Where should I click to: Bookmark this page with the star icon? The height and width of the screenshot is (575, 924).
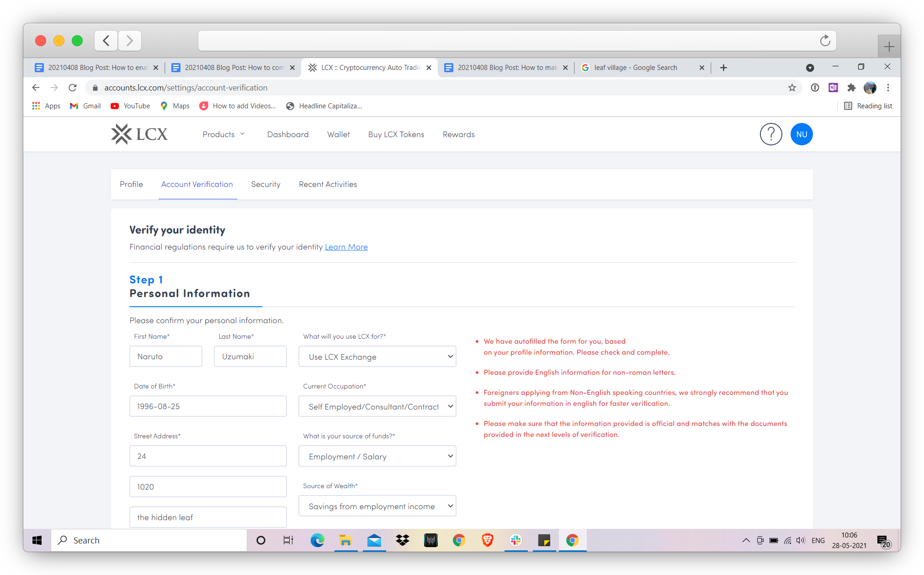click(x=792, y=88)
